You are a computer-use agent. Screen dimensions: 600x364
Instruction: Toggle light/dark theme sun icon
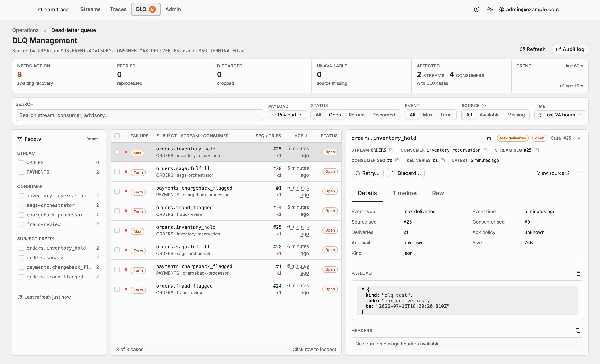(x=490, y=10)
